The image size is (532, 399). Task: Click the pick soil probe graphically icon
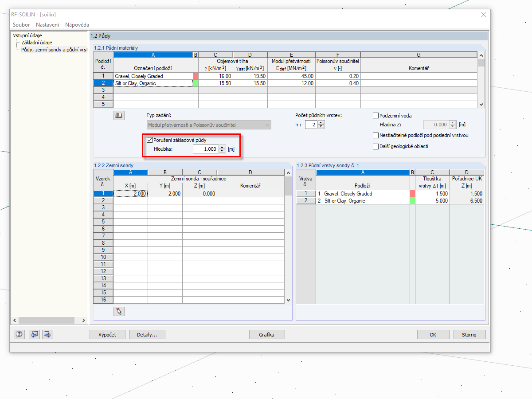pyautogui.click(x=119, y=311)
